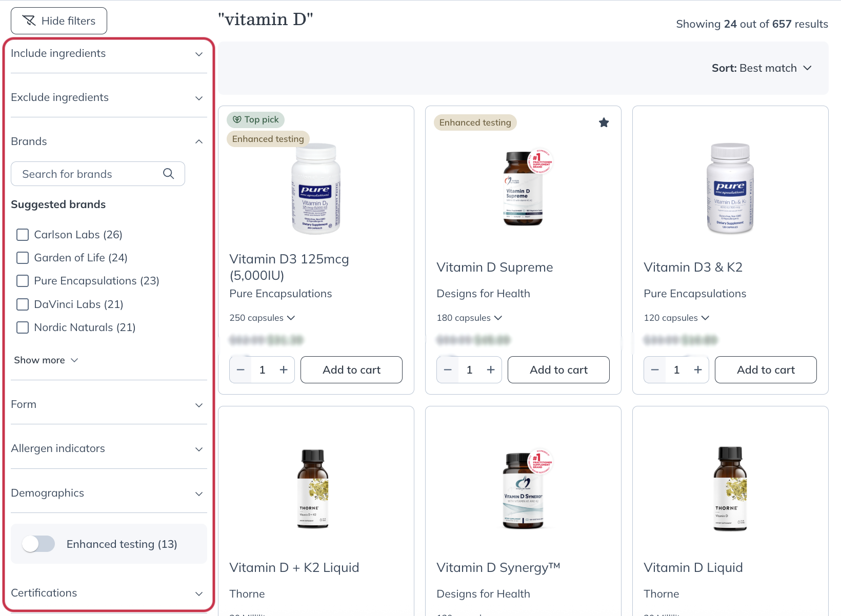Open the 250 capsules size dropdown

(262, 318)
